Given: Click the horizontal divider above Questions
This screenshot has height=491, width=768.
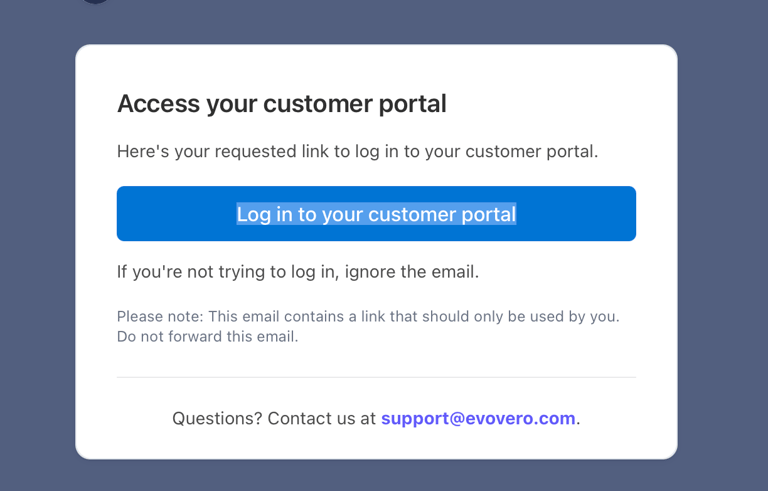Looking at the screenshot, I should click(x=376, y=377).
